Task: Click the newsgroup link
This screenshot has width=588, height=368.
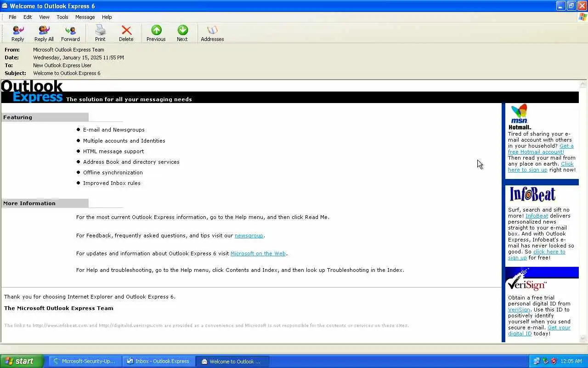Action: [249, 236]
